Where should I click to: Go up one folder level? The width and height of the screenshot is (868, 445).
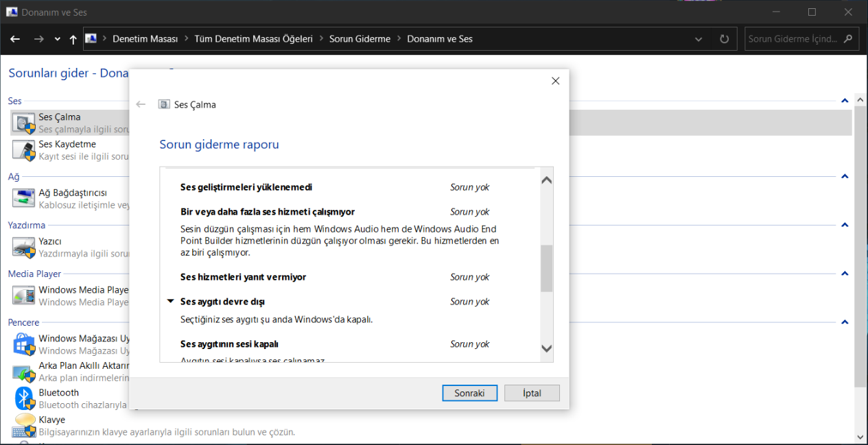pyautogui.click(x=73, y=39)
